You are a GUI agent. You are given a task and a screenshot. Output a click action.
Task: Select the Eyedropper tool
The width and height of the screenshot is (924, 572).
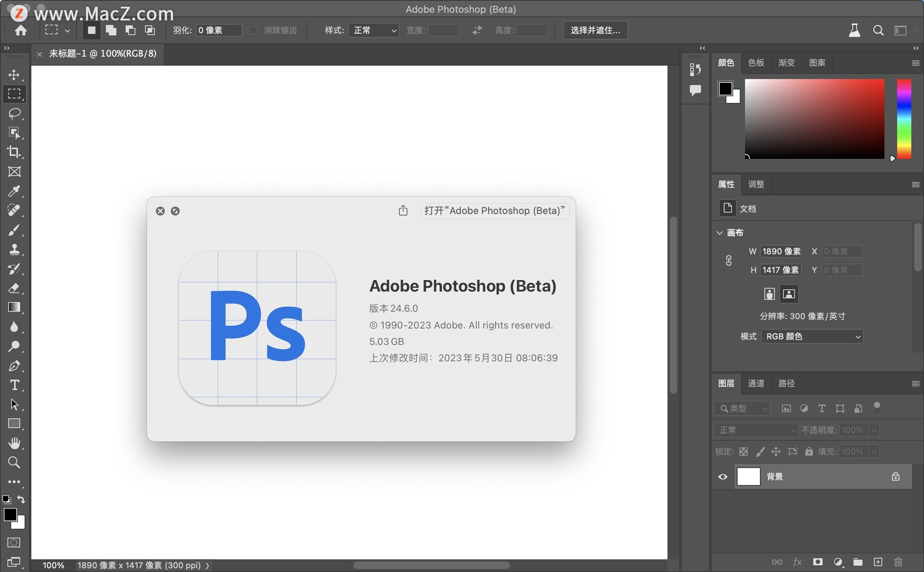14,191
